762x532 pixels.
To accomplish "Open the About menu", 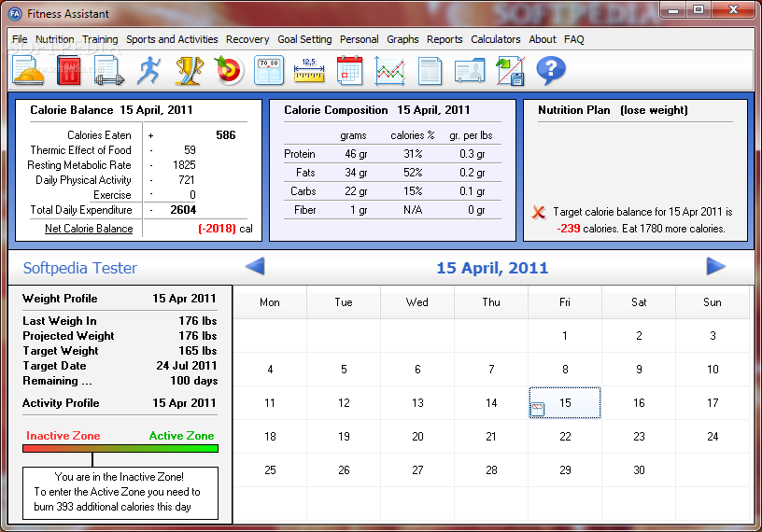I will coord(543,39).
